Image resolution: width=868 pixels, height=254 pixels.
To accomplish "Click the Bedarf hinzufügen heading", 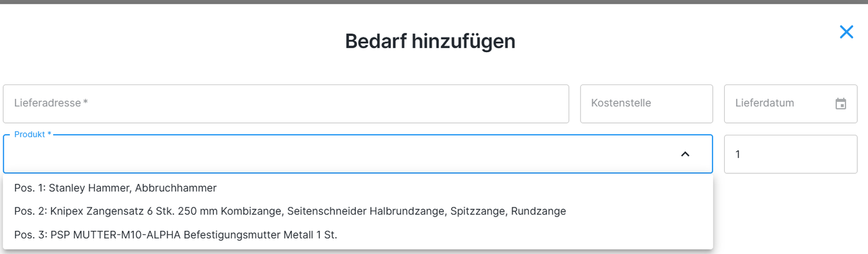I will coord(430,42).
